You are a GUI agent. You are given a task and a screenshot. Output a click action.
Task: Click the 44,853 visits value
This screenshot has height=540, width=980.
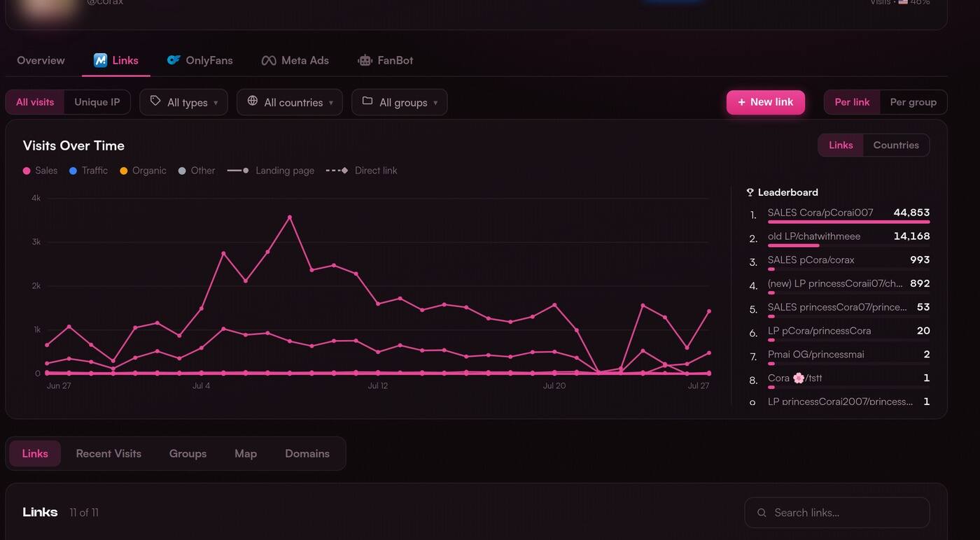[x=911, y=213]
